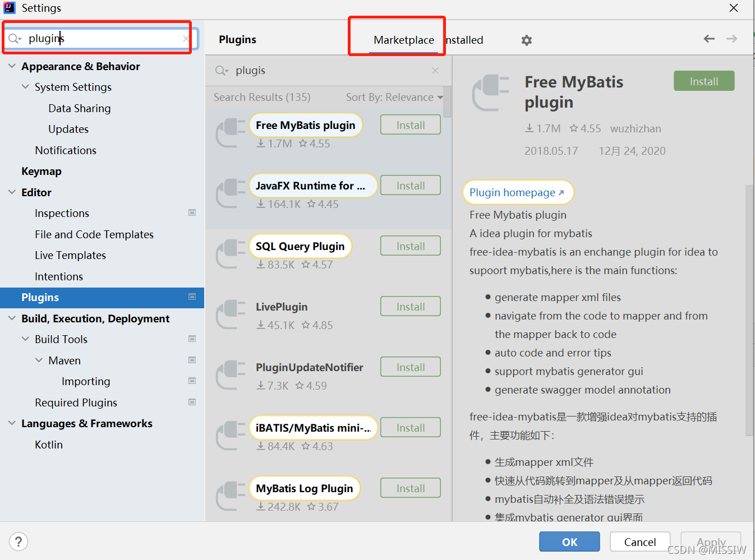Click project-level icon beside Inspections
The height and width of the screenshot is (560, 755).
click(x=192, y=213)
